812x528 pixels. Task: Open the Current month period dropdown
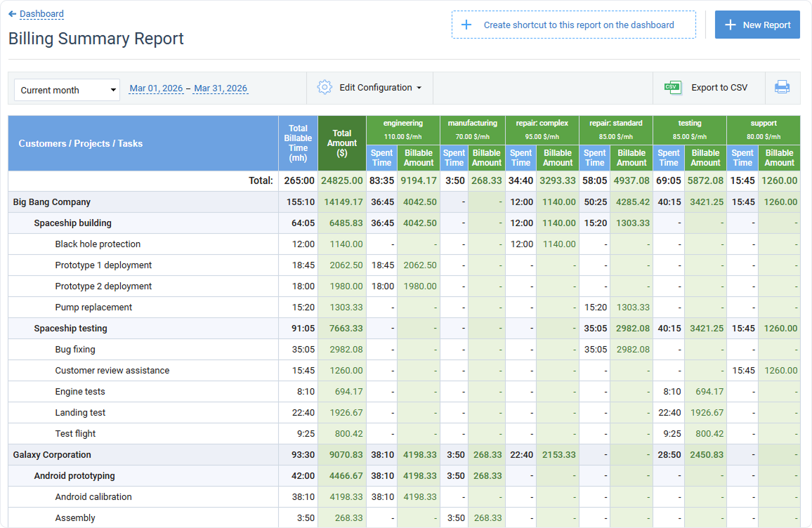coord(66,90)
